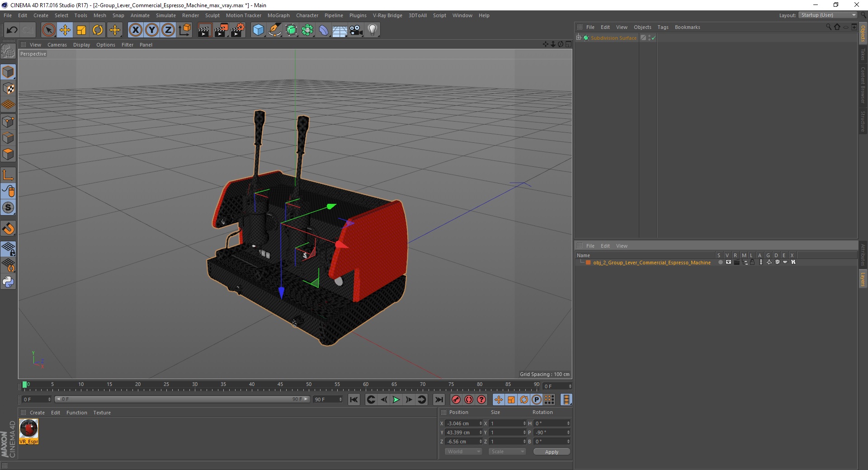Select the VR_Espr material thumbnail
Image resolution: width=868 pixels, height=470 pixels.
[29, 432]
